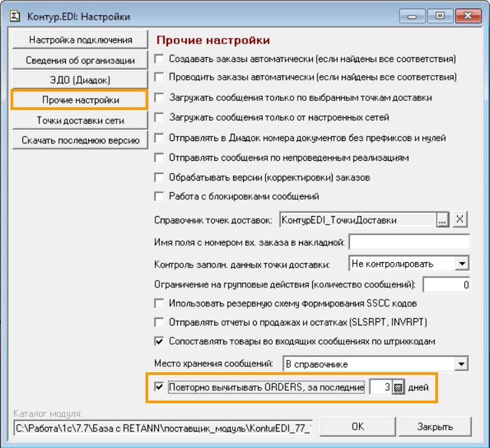490x448 pixels.
Task: Uncheck Повторно вычитывать ORDERS checkbox
Action: click(159, 387)
